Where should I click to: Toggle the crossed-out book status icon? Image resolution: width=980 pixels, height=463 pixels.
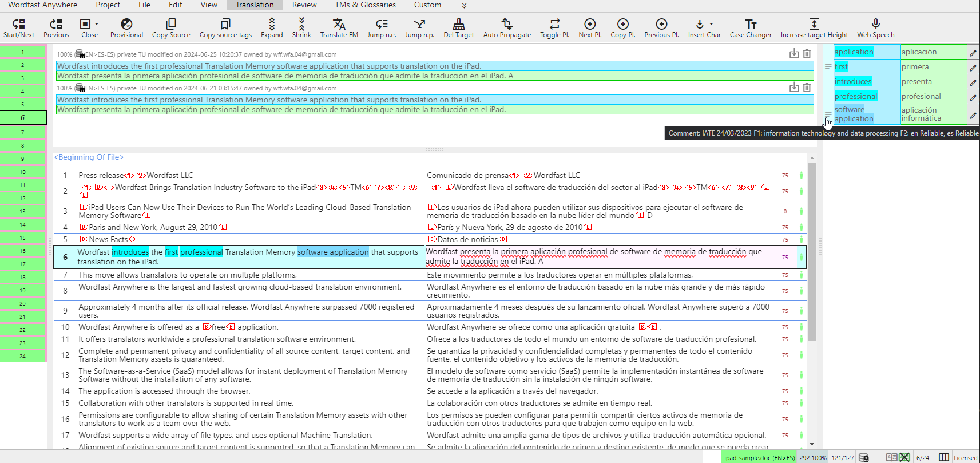pyautogui.click(x=904, y=457)
